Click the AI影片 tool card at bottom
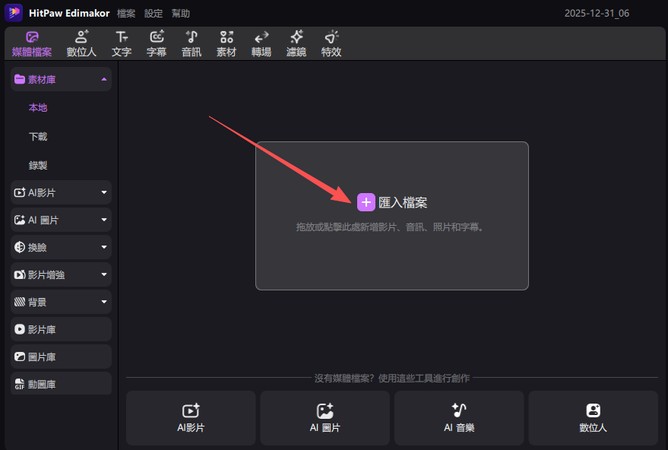 click(x=191, y=418)
